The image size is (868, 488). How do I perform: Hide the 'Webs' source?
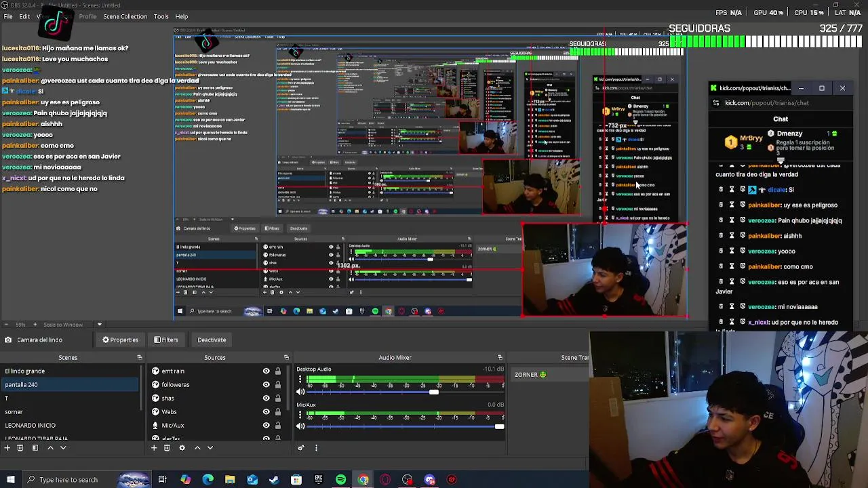(266, 412)
